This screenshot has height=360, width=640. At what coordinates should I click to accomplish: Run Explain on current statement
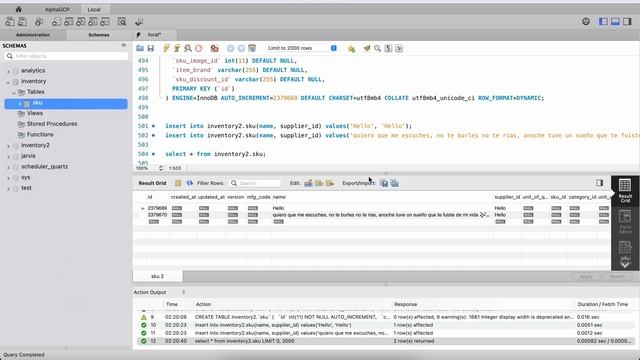[188, 48]
